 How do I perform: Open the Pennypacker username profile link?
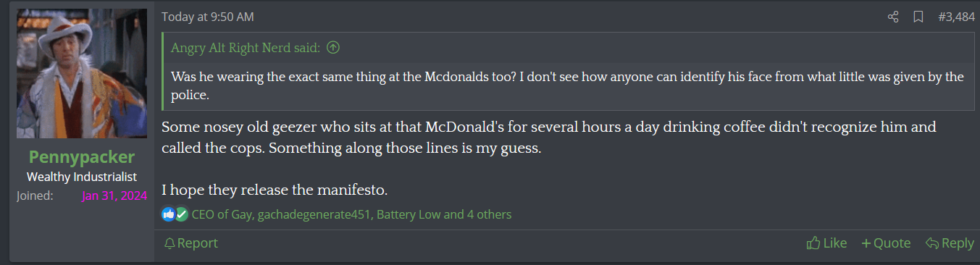(82, 157)
